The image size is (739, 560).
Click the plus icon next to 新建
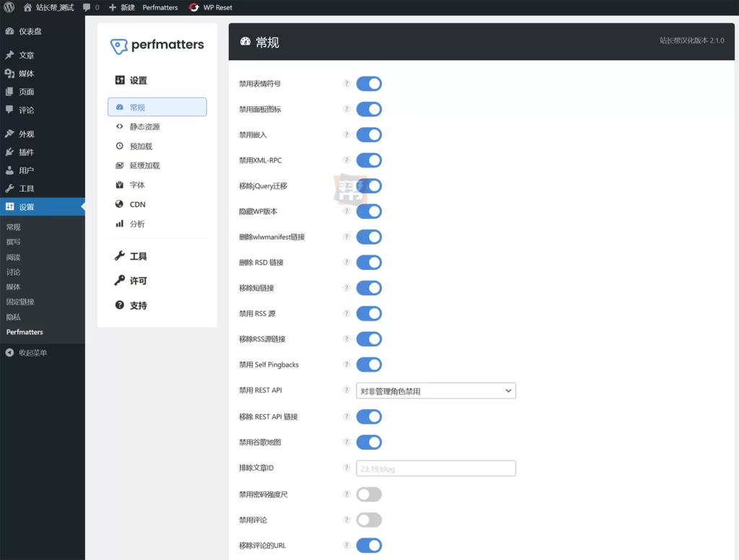pos(112,7)
